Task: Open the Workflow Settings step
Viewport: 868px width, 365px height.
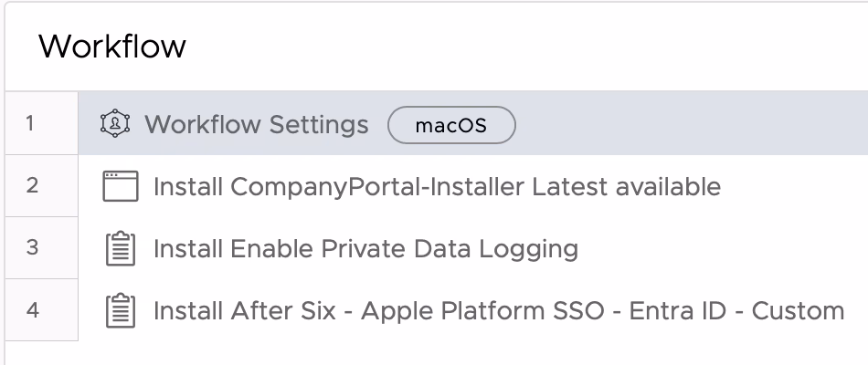Action: pos(257,124)
